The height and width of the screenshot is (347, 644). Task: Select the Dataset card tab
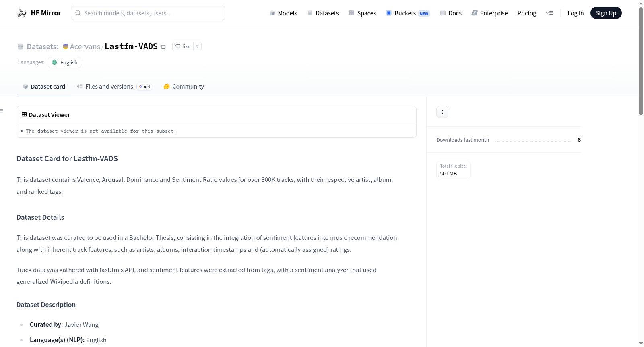(43, 87)
